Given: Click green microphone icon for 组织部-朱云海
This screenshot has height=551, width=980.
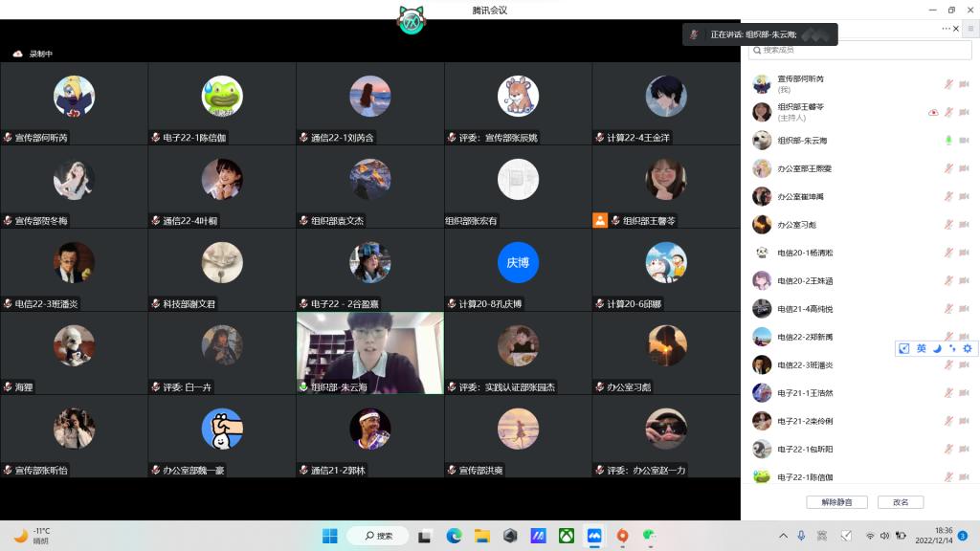Looking at the screenshot, I should pyautogui.click(x=948, y=141).
